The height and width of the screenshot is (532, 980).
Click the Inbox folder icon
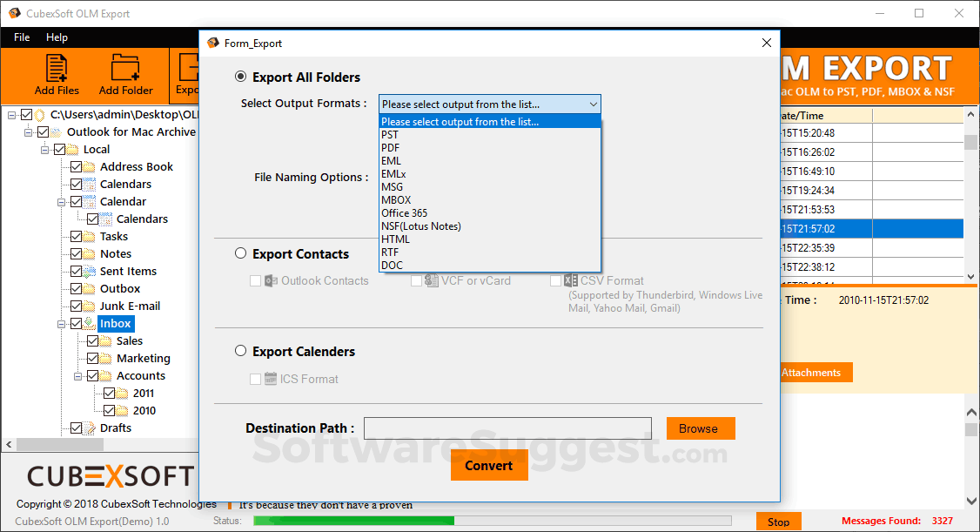(x=90, y=323)
